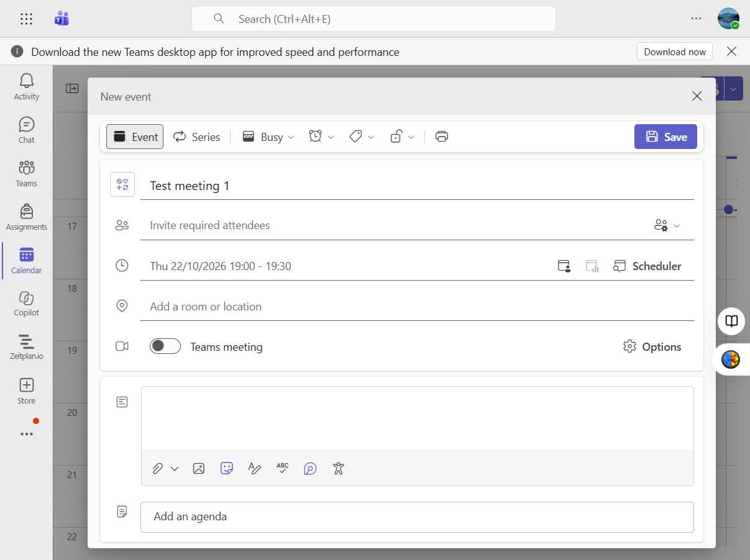Image resolution: width=750 pixels, height=560 pixels.
Task: Open the spell check ABC icon
Action: click(x=283, y=469)
